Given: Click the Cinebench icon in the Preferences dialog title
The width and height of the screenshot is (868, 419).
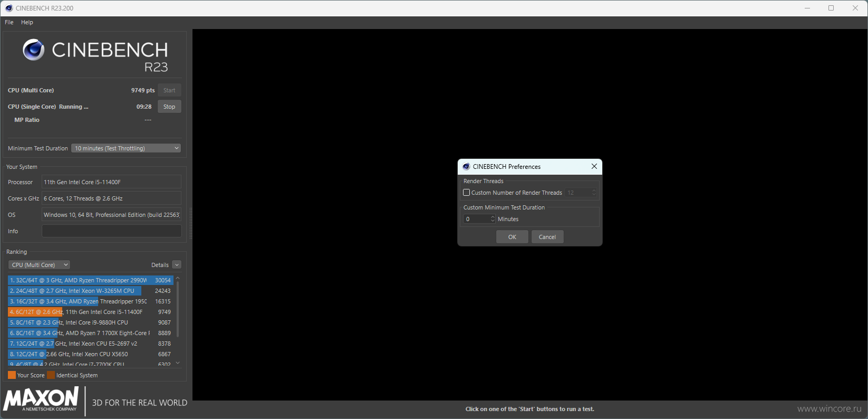Looking at the screenshot, I should [466, 167].
